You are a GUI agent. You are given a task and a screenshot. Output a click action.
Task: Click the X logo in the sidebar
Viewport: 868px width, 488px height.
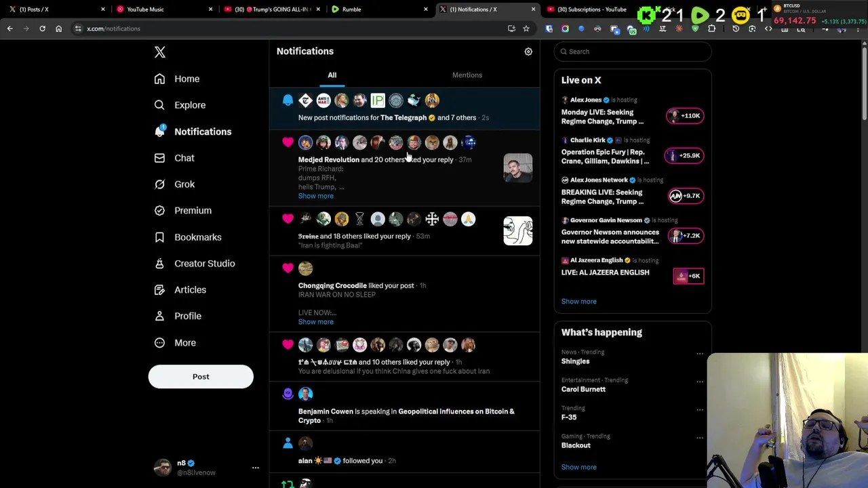point(160,52)
